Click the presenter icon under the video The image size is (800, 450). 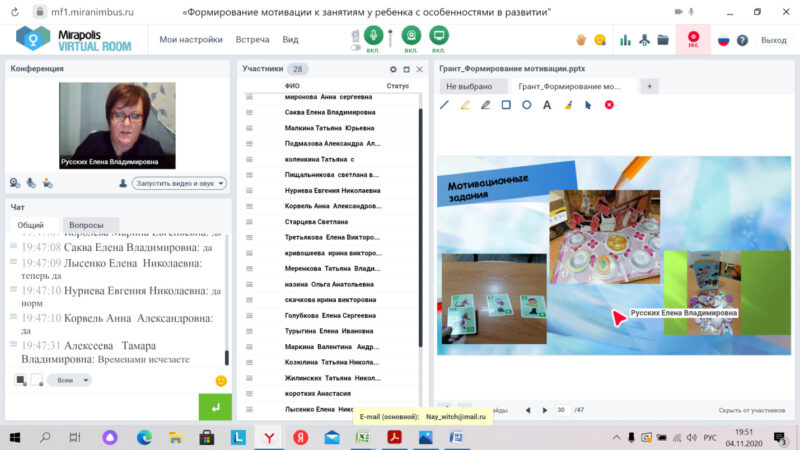(47, 183)
